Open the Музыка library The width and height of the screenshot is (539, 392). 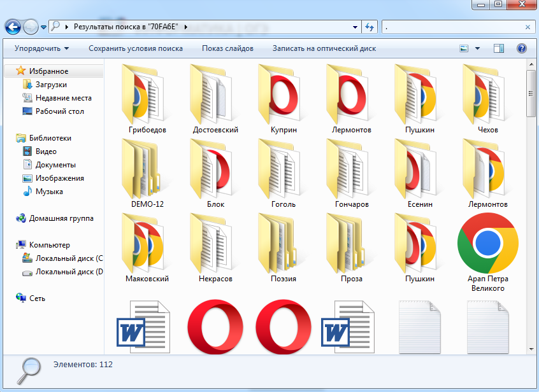pyautogui.click(x=49, y=192)
